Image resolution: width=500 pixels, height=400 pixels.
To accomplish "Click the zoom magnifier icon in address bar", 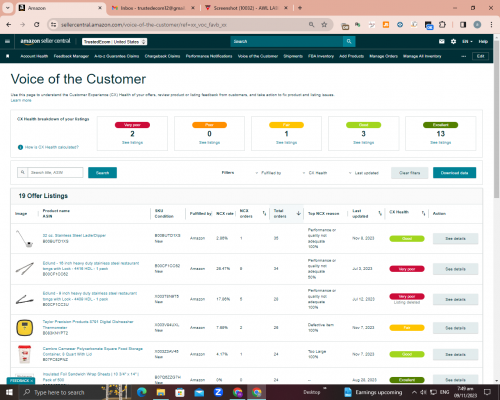I will [311, 25].
